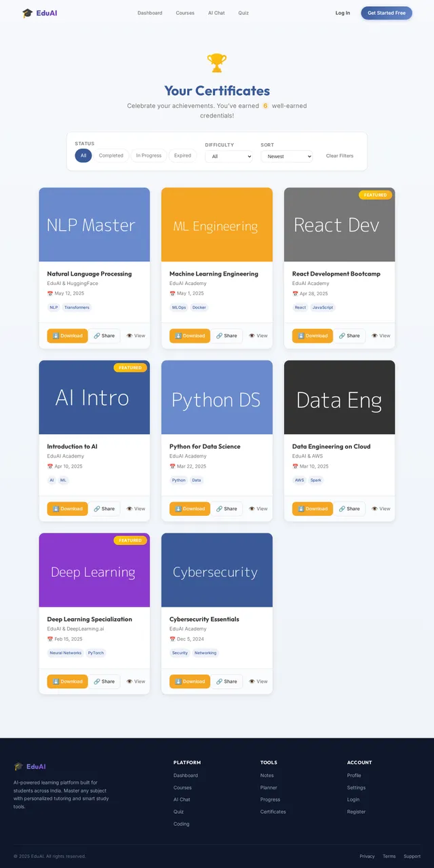Download the Cybersecurity Essentials certificate

coord(190,681)
